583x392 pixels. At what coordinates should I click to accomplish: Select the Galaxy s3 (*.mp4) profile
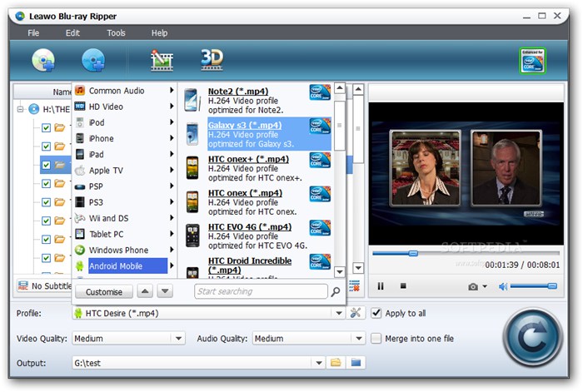[269, 134]
